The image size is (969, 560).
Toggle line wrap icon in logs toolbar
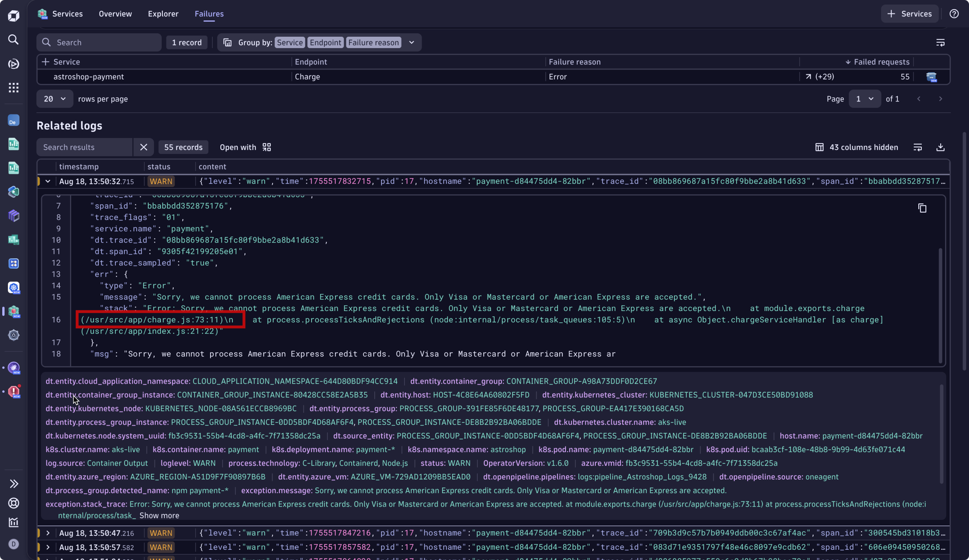[918, 147]
